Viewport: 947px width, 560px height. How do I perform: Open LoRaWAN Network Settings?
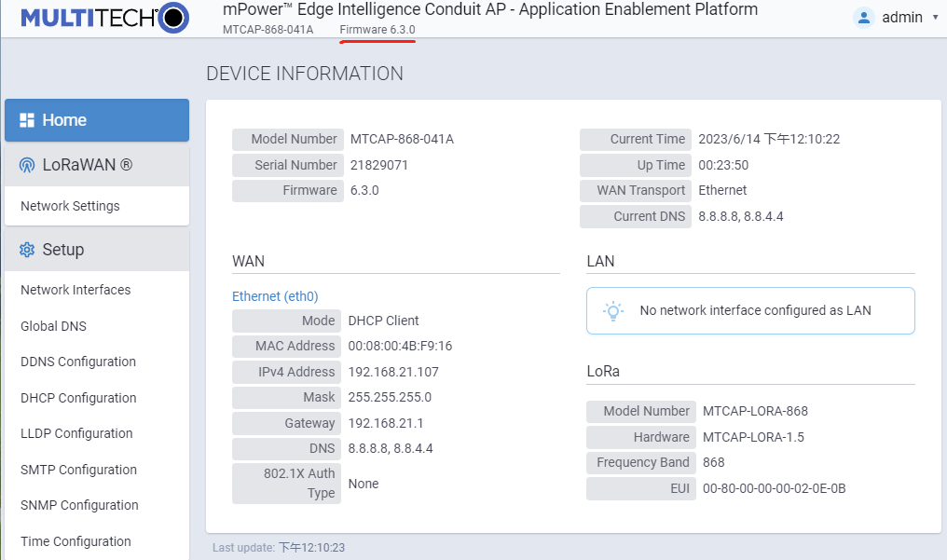point(70,206)
